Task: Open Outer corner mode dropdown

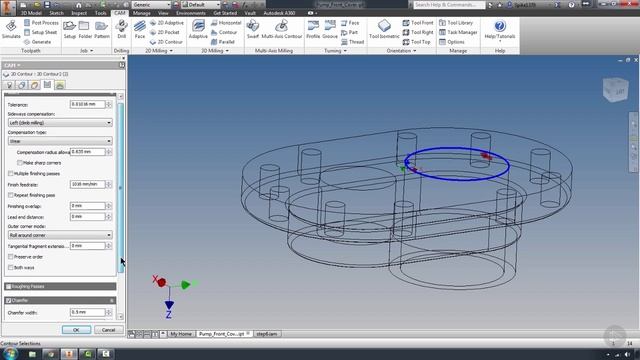Action: click(60, 235)
